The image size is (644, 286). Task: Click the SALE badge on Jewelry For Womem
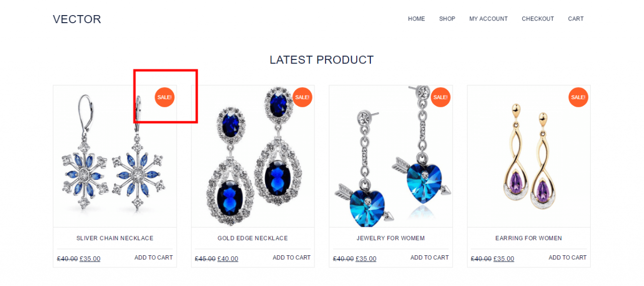coord(441,97)
